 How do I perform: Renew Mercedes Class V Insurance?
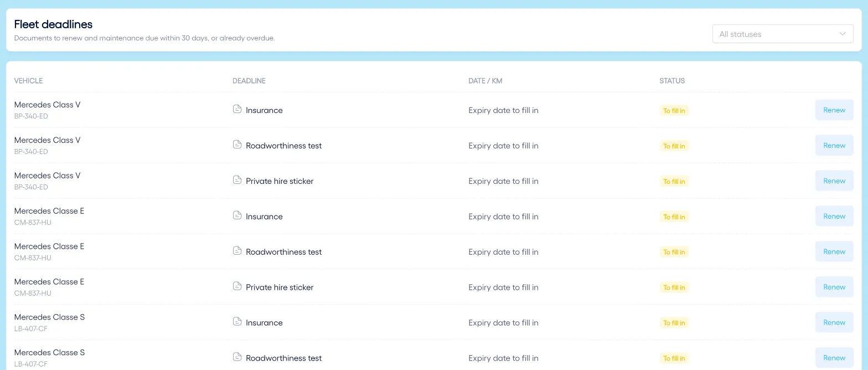click(834, 110)
